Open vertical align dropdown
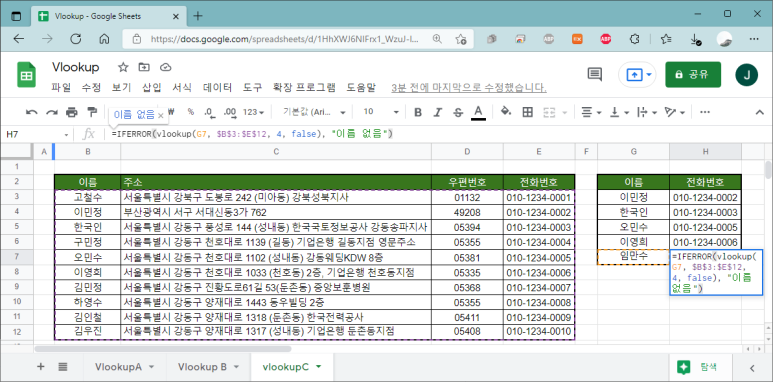 point(619,112)
